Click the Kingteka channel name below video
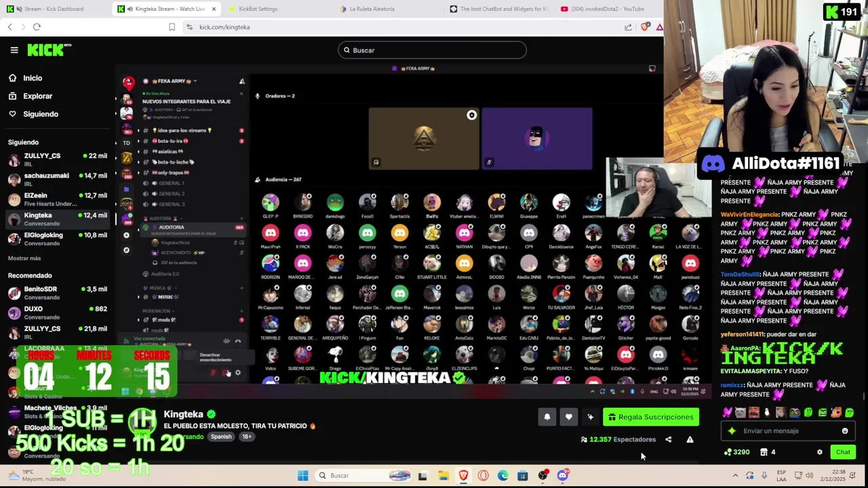Viewport: 868px width, 488px height. pyautogui.click(x=183, y=414)
